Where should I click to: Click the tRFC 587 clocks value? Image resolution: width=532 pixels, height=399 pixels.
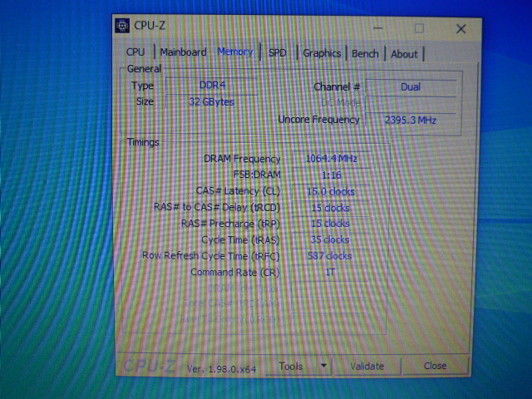tap(330, 256)
